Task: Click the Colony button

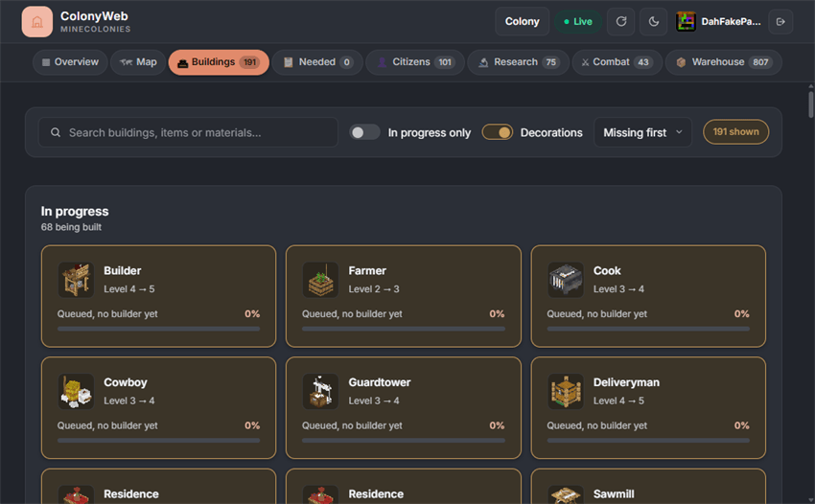Action: coord(522,21)
